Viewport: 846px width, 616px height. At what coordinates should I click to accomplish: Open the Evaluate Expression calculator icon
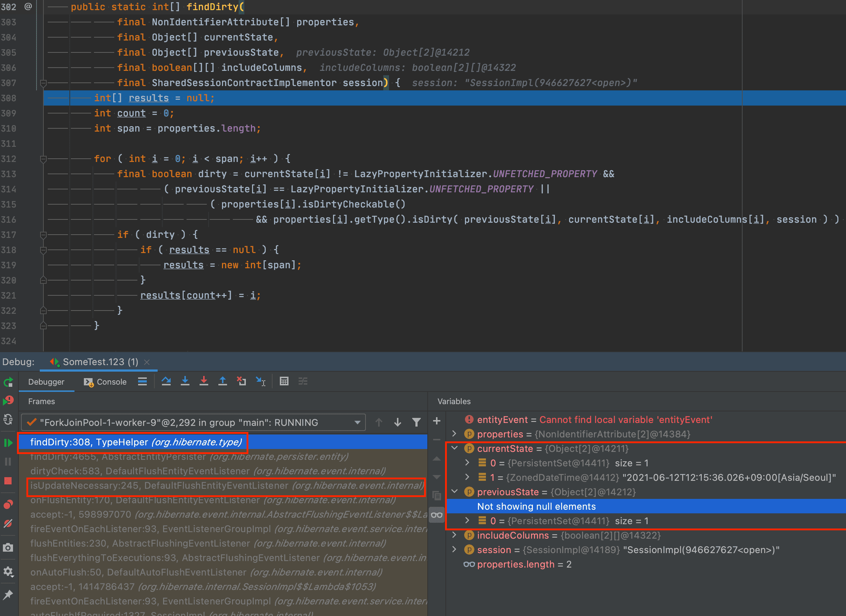(x=284, y=381)
